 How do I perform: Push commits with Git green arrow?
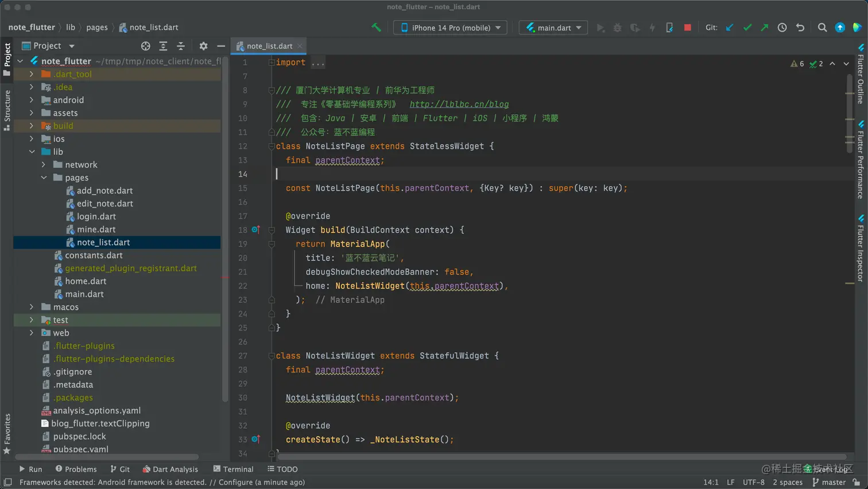click(x=764, y=28)
